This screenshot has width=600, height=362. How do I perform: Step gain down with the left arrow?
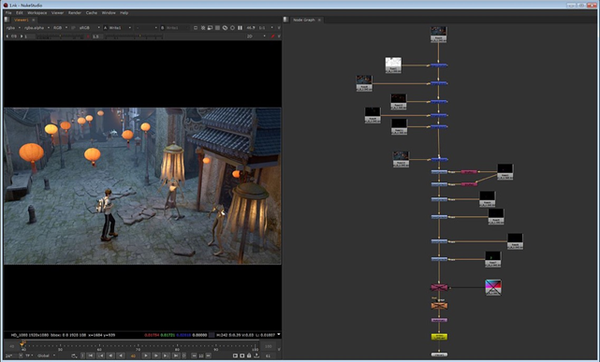(7, 36)
